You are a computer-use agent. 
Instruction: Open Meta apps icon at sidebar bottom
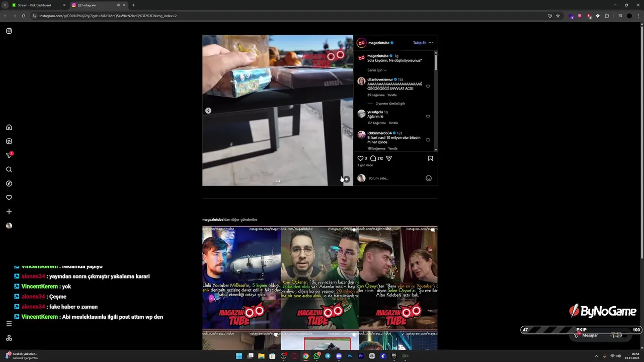click(9, 338)
